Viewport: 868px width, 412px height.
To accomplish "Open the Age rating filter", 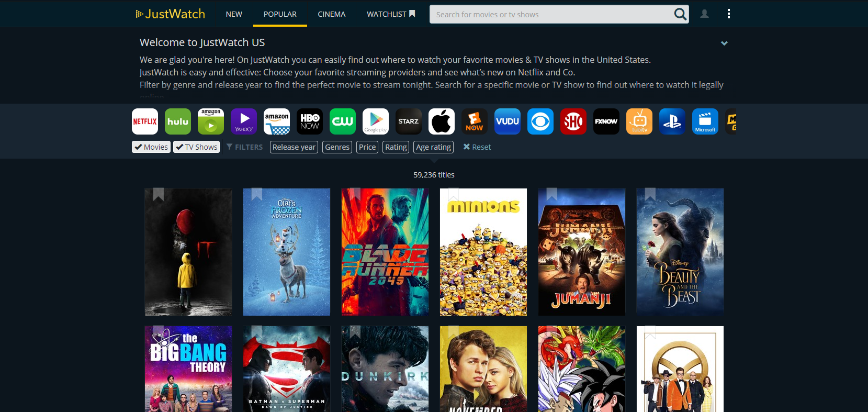I will 434,147.
